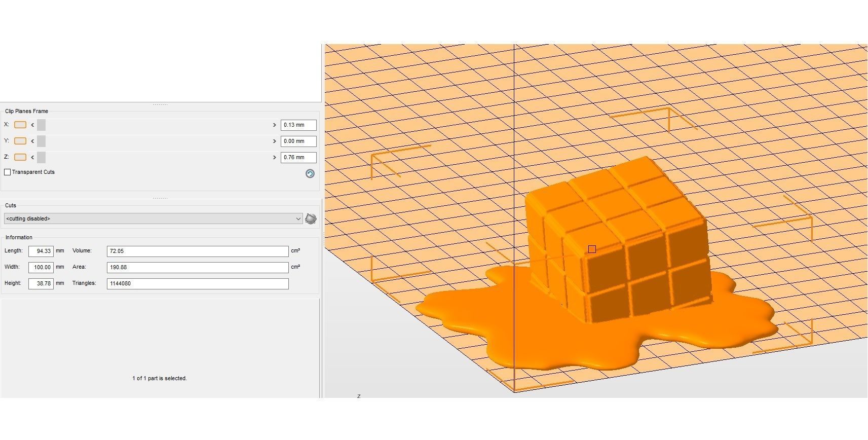Toggle the Z clip plane icon
The image size is (868, 440).
20,157
